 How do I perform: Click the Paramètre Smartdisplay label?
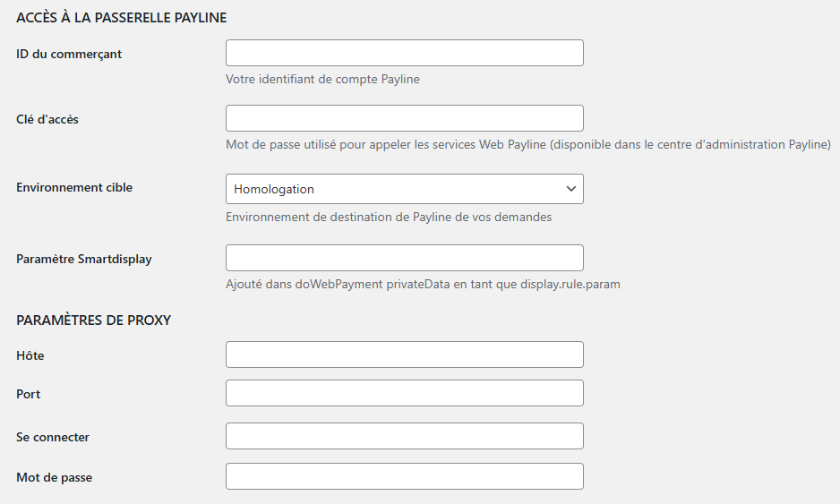point(84,260)
